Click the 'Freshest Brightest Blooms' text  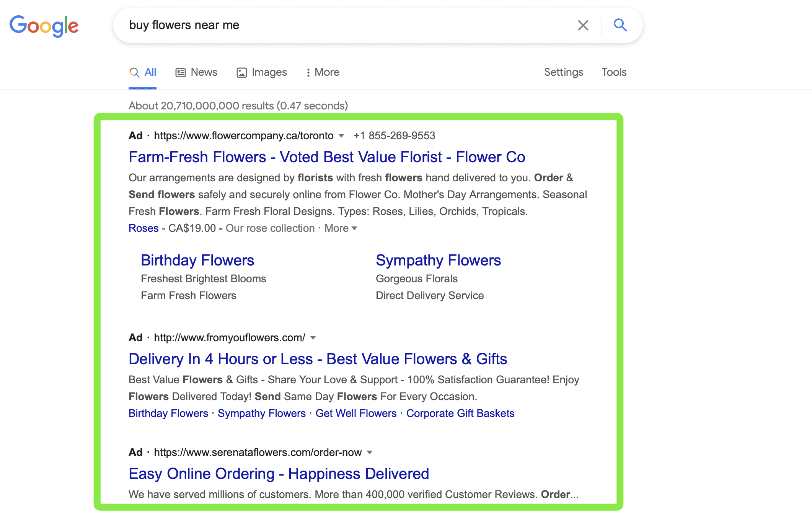(x=204, y=279)
